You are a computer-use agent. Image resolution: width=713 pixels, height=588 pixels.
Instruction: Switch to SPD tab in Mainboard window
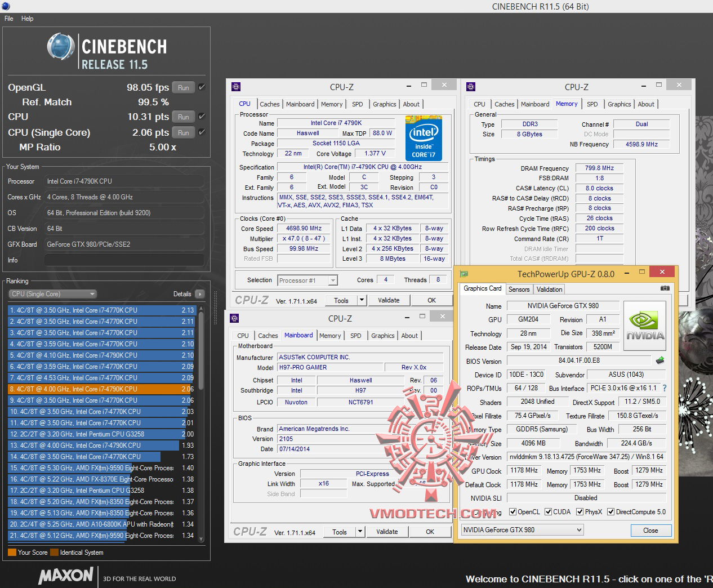click(355, 336)
